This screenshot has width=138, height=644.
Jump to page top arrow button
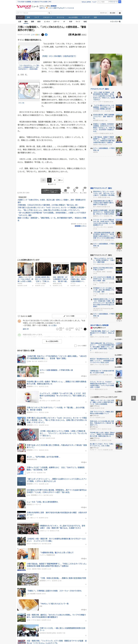[x=133, y=398]
